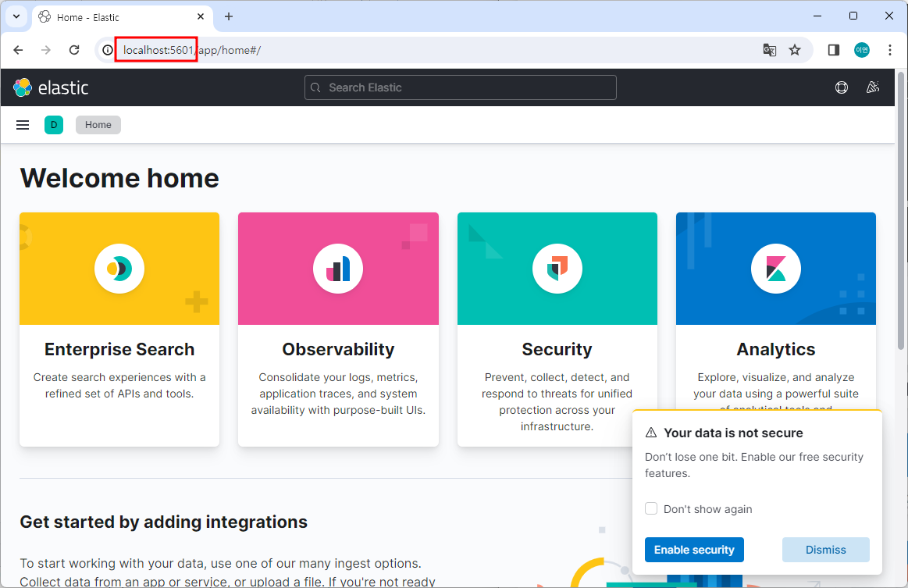Click Your data is not secure title
This screenshot has height=588, width=908.
(x=733, y=433)
